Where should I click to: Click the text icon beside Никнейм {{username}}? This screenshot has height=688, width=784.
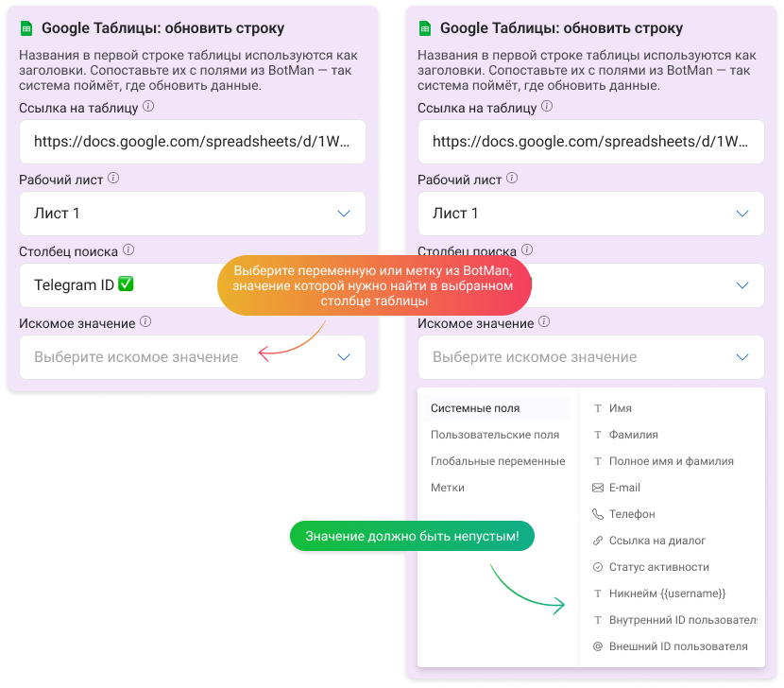click(598, 593)
